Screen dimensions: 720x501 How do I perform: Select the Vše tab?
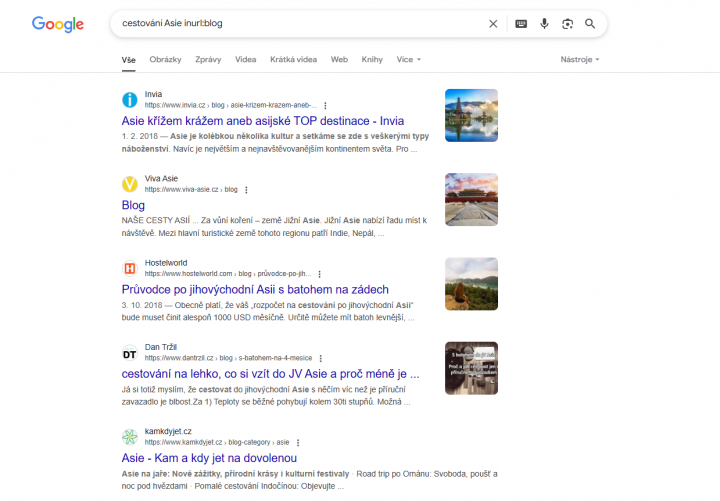pos(129,60)
